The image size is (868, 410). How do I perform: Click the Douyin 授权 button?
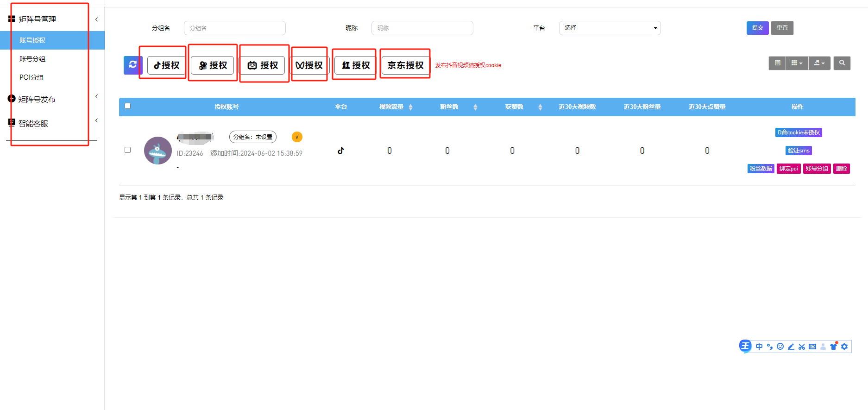(x=166, y=65)
